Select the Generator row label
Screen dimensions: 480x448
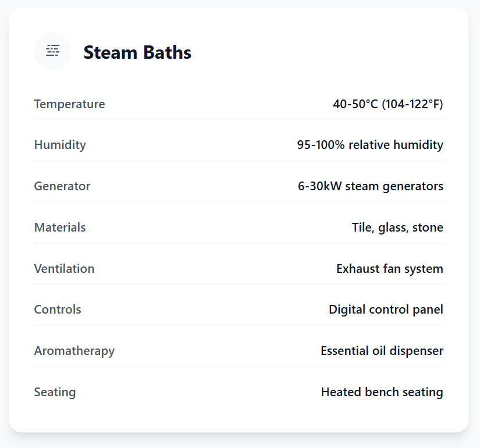coord(62,186)
